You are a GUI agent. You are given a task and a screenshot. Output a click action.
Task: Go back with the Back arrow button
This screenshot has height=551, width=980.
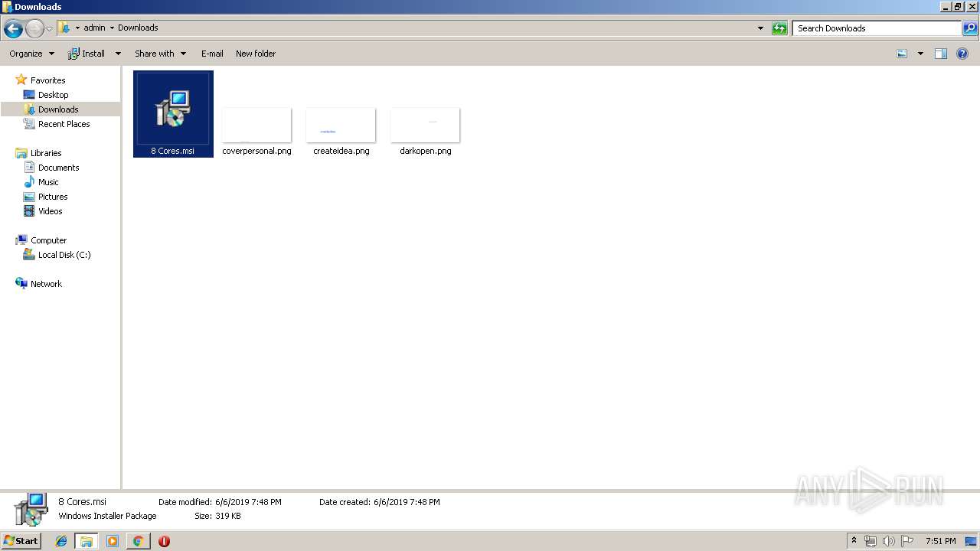(13, 29)
